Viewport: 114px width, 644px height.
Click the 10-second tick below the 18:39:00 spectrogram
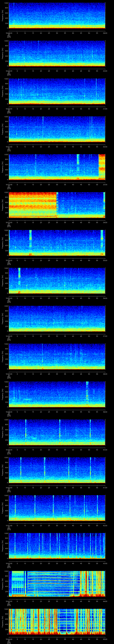25,450
